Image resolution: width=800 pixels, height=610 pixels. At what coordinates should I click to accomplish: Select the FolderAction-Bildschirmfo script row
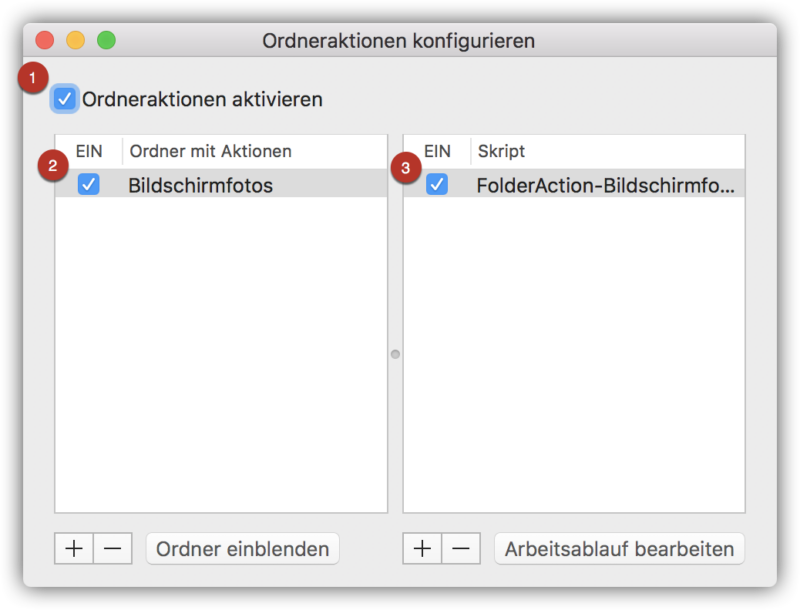pyautogui.click(x=574, y=184)
